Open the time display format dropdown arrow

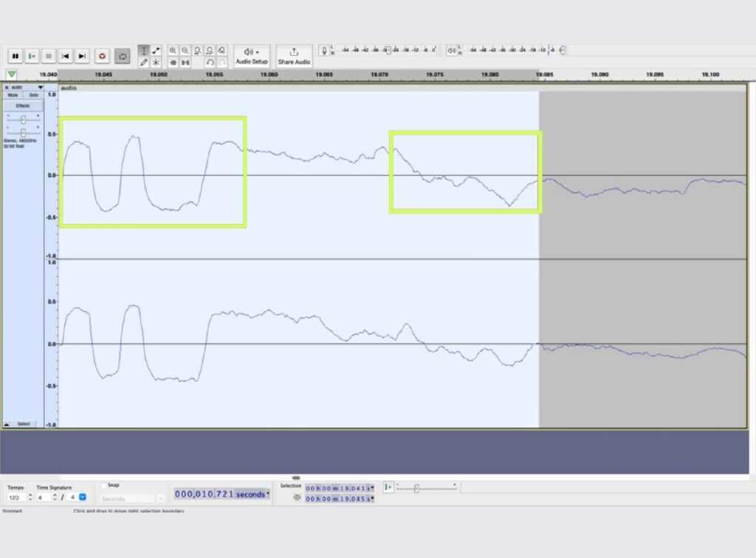coord(268,495)
